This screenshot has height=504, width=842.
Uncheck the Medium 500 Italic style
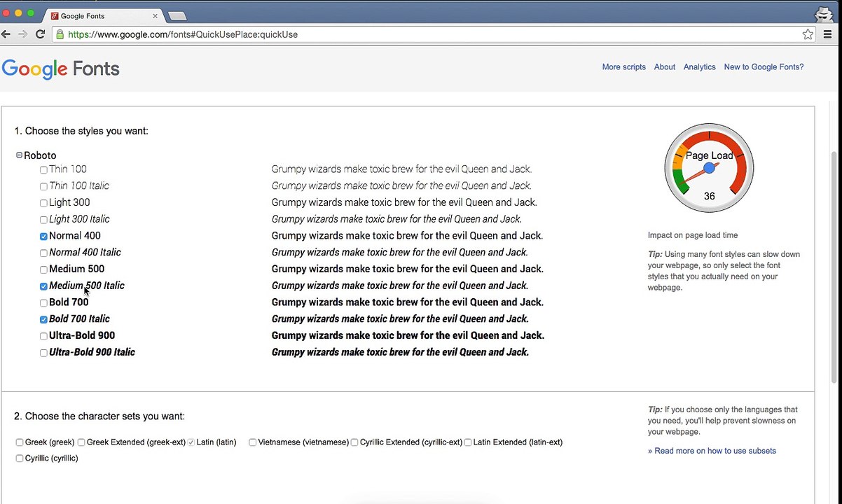pos(43,286)
